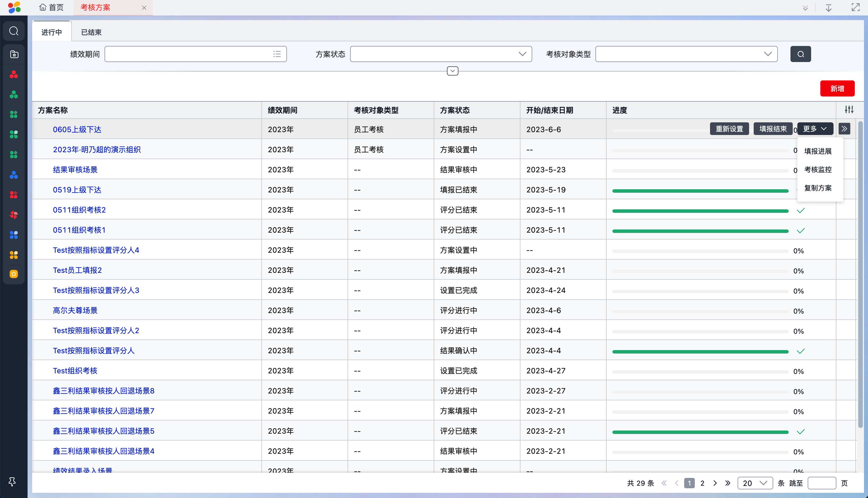Open the red pinwheel module icon
The width and height of the screenshot is (868, 498).
coord(14,215)
